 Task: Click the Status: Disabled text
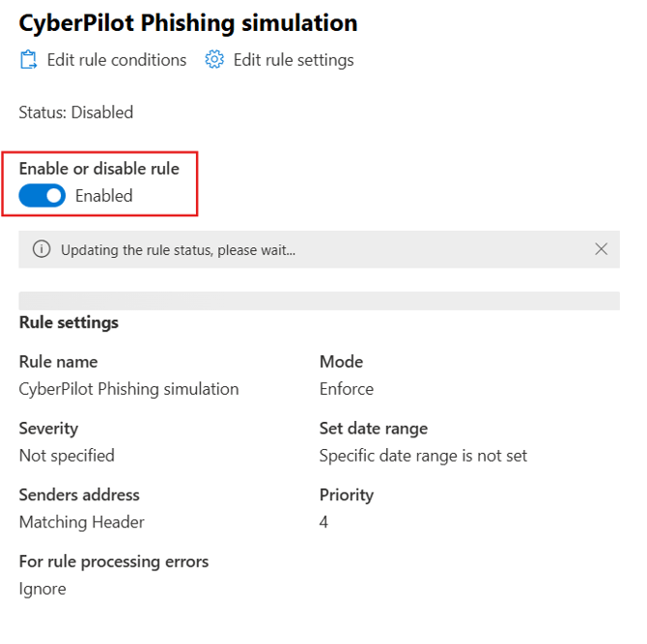tap(76, 112)
